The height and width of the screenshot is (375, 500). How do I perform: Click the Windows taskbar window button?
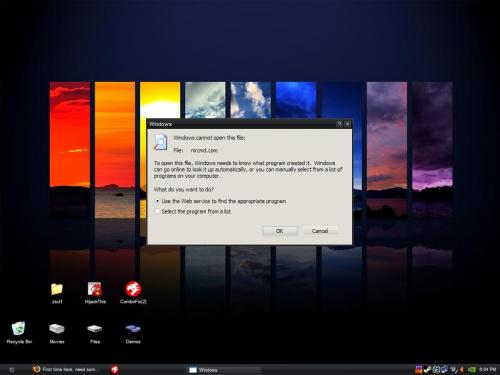[223, 370]
